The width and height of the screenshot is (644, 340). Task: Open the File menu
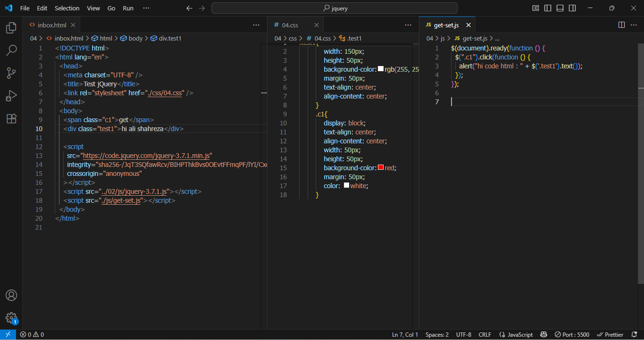(x=25, y=8)
